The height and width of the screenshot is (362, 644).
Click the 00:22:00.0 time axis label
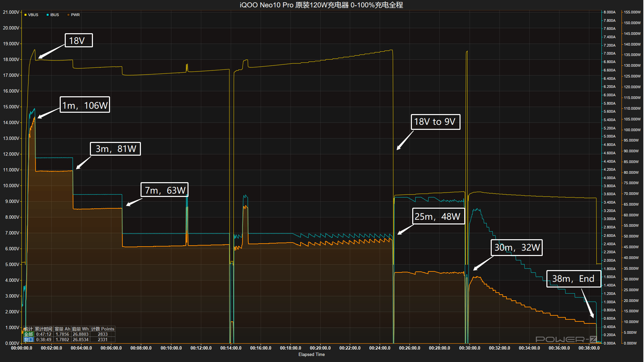pyautogui.click(x=350, y=348)
